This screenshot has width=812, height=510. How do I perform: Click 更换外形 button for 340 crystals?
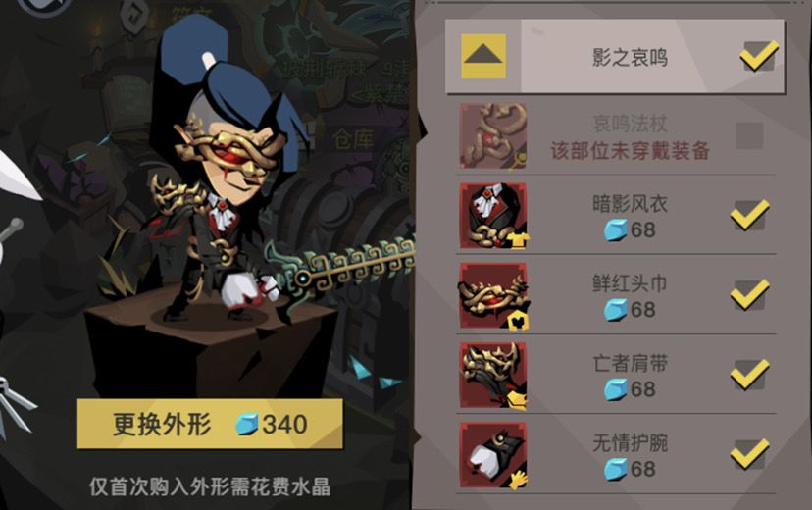click(210, 424)
